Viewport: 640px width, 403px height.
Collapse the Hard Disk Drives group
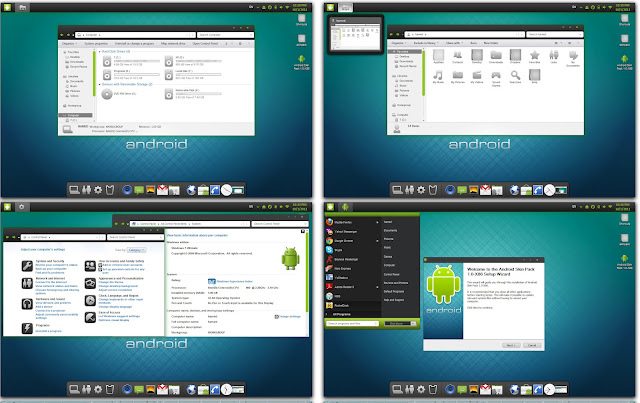coord(100,51)
